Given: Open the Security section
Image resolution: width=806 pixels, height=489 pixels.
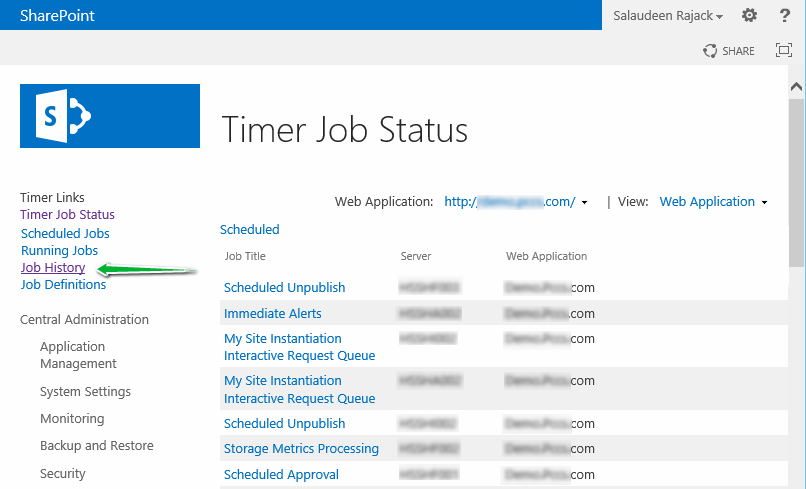Looking at the screenshot, I should pos(63,473).
